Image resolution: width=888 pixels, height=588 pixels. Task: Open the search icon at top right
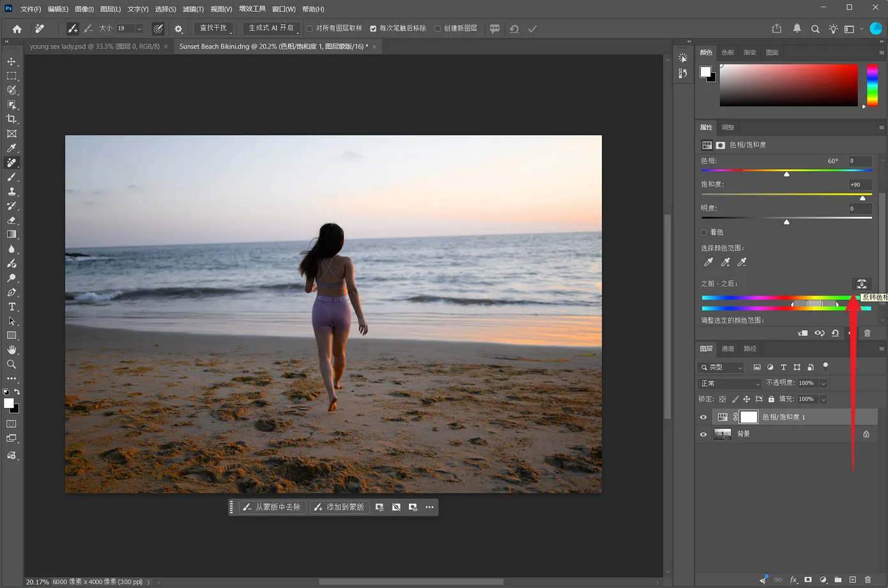point(815,29)
